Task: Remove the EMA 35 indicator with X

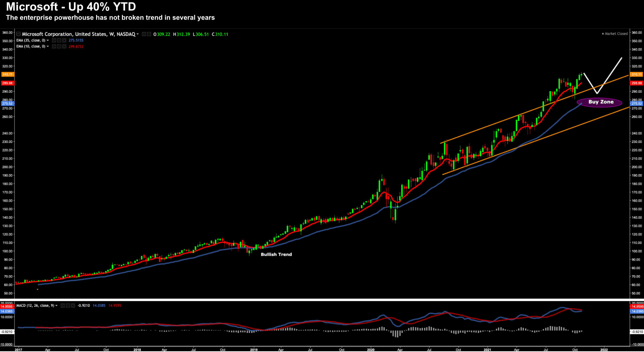Action: 64,40
